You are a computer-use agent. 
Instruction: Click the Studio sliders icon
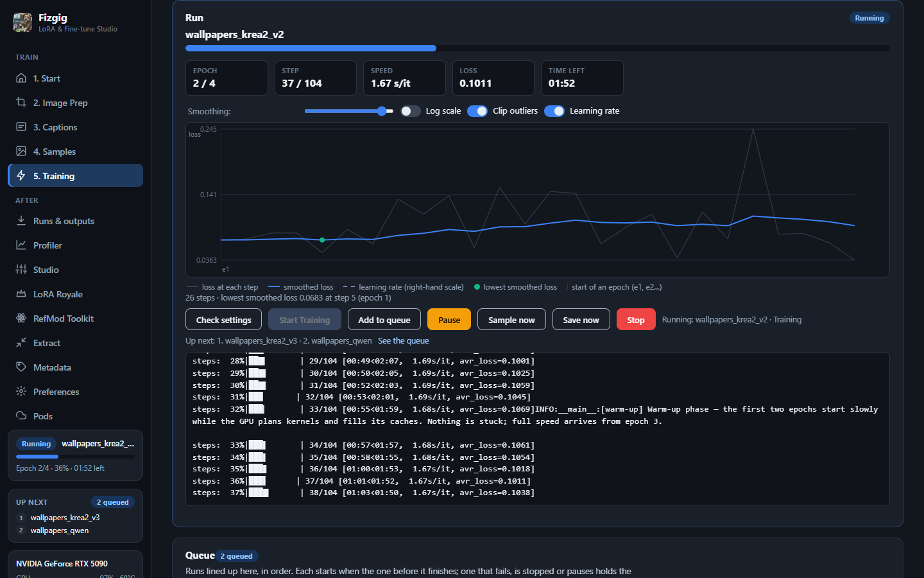[x=21, y=270]
